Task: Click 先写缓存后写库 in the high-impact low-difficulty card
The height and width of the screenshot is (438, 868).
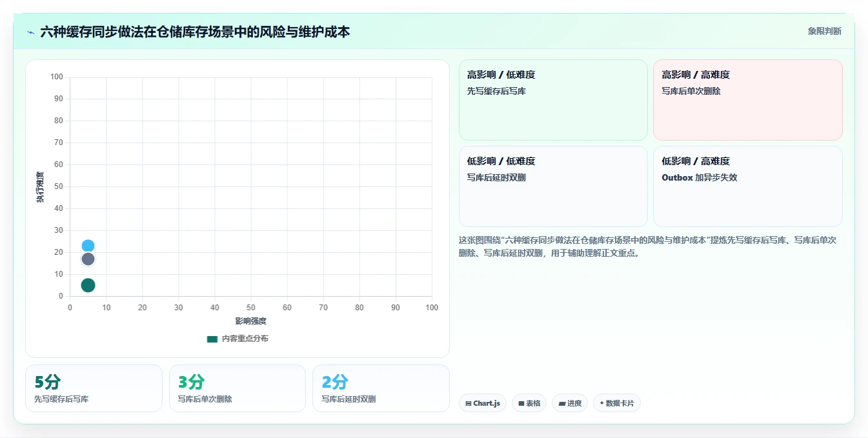Action: [x=496, y=91]
